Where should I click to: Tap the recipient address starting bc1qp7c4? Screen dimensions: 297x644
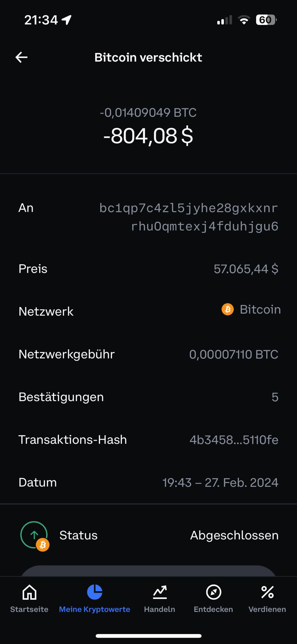pyautogui.click(x=189, y=217)
